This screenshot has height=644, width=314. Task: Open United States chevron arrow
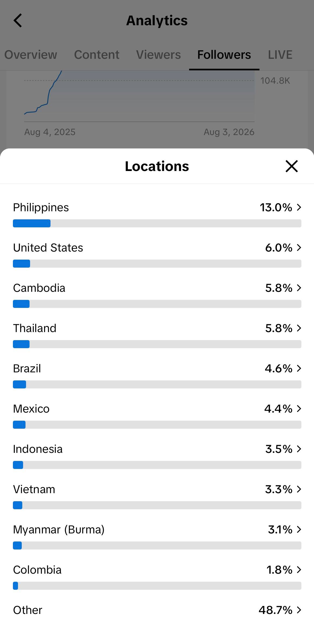[x=299, y=248]
